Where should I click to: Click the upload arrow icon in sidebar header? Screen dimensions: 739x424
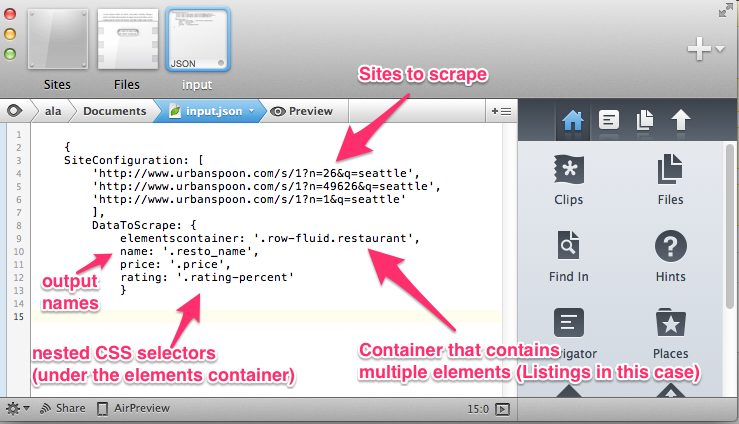tap(681, 121)
